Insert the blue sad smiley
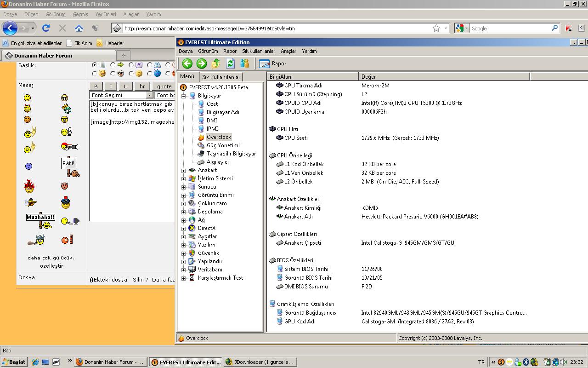588x368 pixels. (x=28, y=166)
